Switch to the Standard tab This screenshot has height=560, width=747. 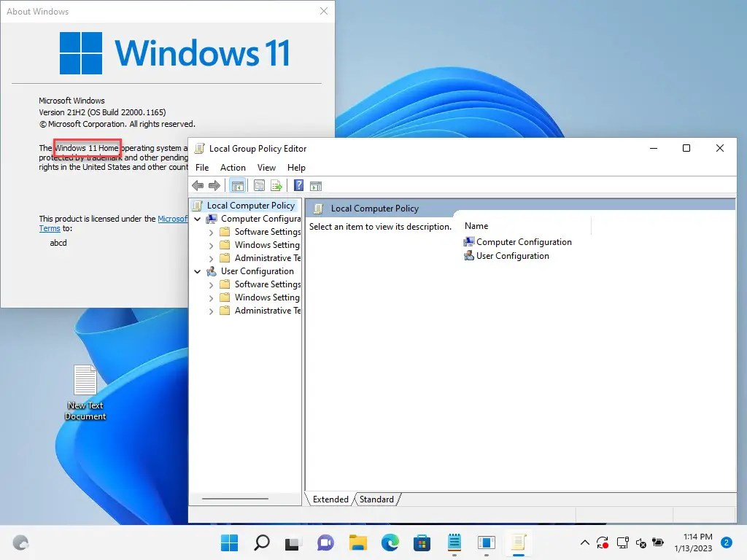(376, 499)
